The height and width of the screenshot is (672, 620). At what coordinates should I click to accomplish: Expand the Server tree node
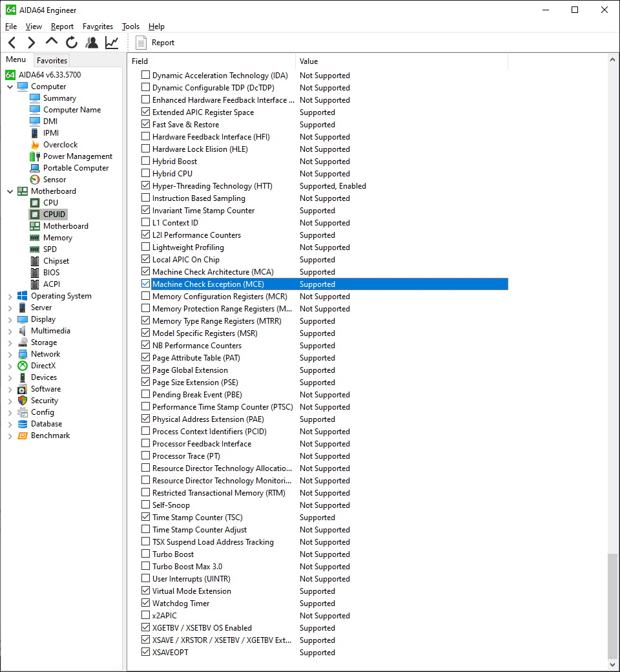click(x=10, y=308)
